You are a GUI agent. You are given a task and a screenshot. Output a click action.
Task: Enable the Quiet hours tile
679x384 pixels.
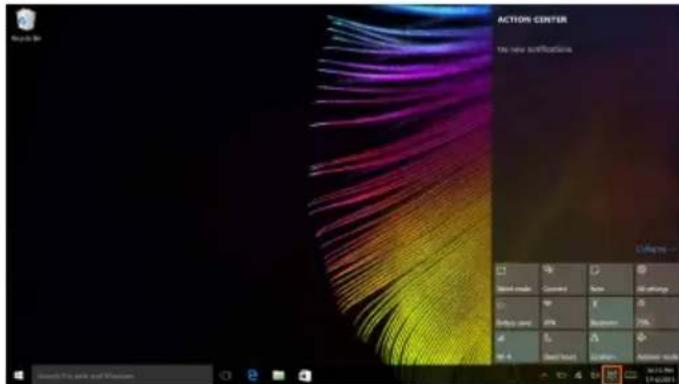click(x=563, y=347)
